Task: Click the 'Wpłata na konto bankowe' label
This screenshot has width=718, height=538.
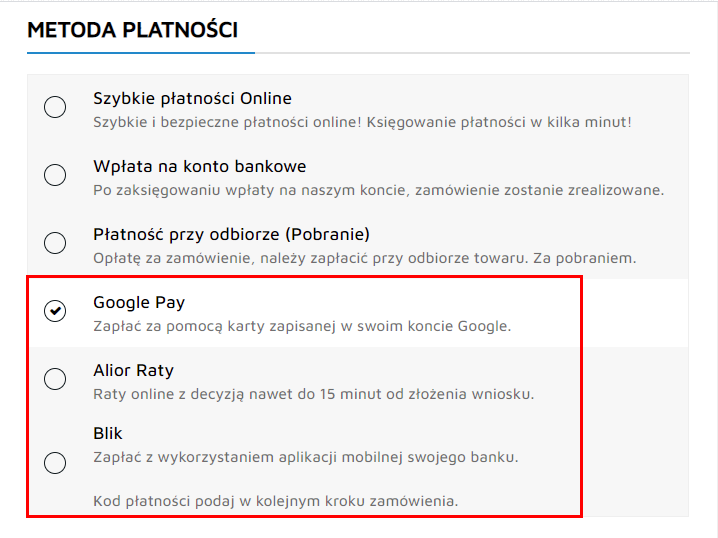Action: point(200,166)
